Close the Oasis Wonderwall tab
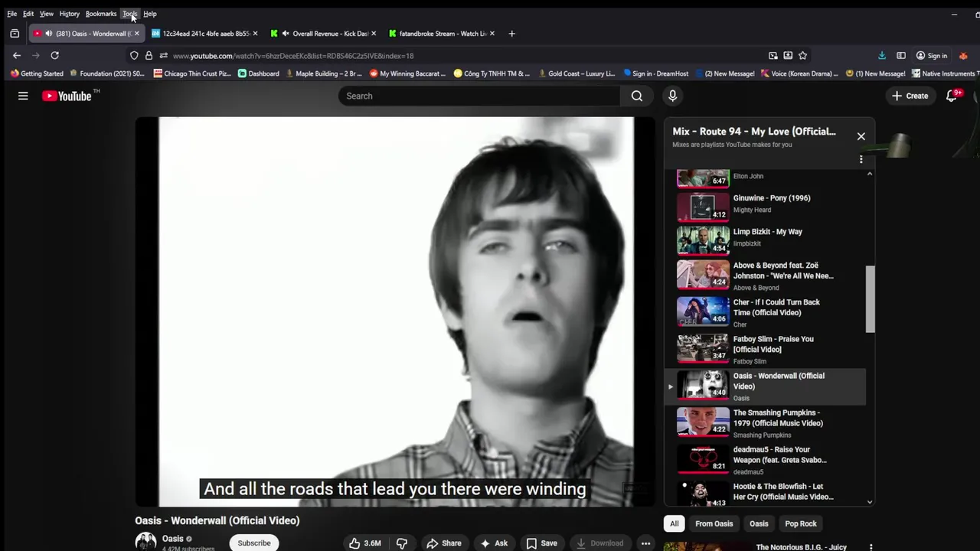Screen dimensions: 980x551 point(136,34)
